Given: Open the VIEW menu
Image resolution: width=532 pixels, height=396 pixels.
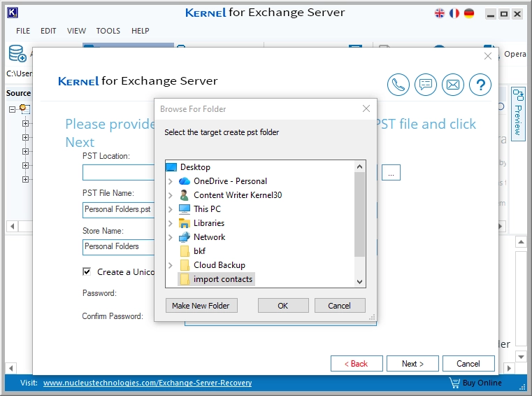Looking at the screenshot, I should 76,31.
